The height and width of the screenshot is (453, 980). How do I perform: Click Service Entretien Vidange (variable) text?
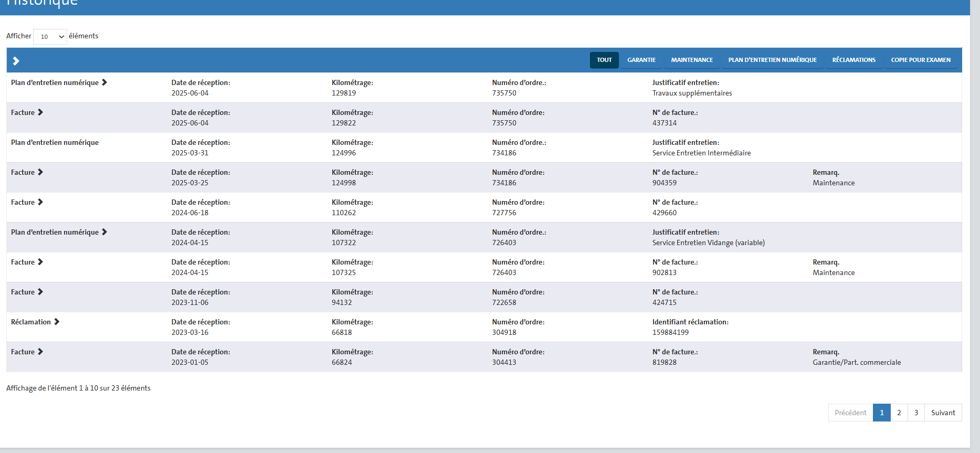pyautogui.click(x=709, y=243)
